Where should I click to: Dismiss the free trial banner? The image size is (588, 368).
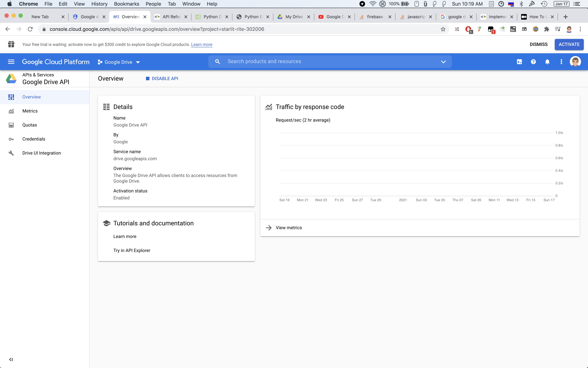tap(538, 44)
